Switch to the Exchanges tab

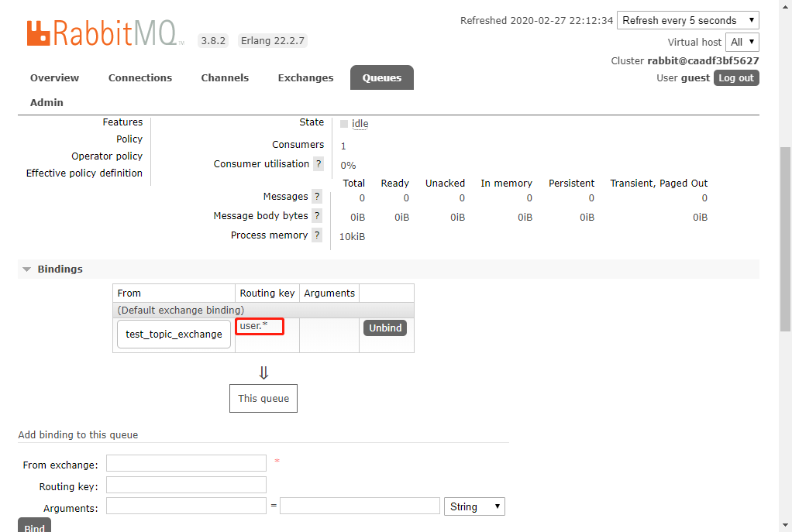point(305,77)
